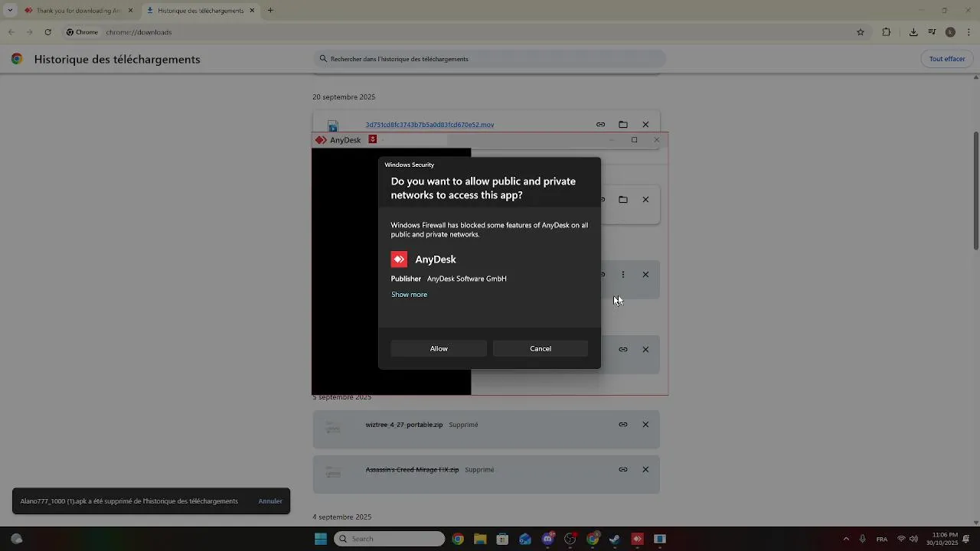Copy download link for wiztree_4_27-portable.zip
Image resolution: width=980 pixels, height=551 pixels.
point(623,425)
